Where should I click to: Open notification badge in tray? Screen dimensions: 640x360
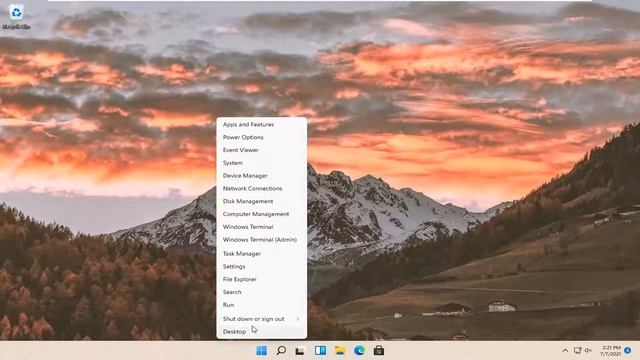click(628, 351)
